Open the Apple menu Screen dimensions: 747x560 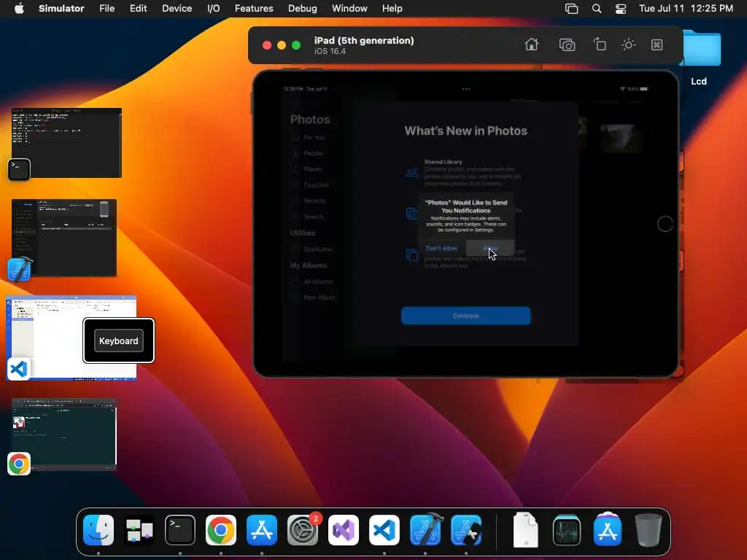pos(19,9)
